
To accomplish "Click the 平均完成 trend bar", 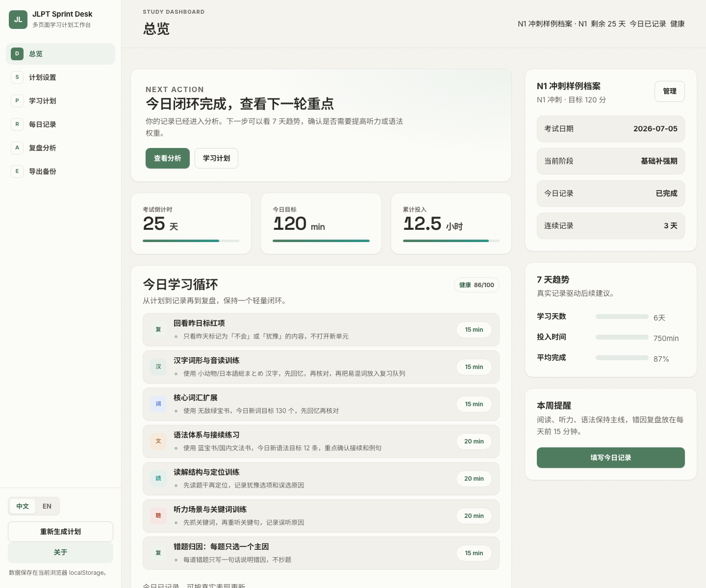I will 622,358.
